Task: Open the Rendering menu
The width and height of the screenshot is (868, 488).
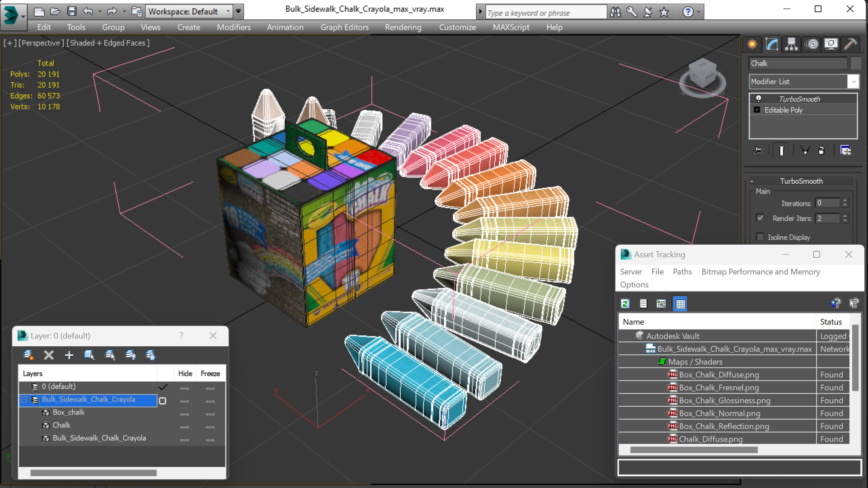Action: pos(403,27)
